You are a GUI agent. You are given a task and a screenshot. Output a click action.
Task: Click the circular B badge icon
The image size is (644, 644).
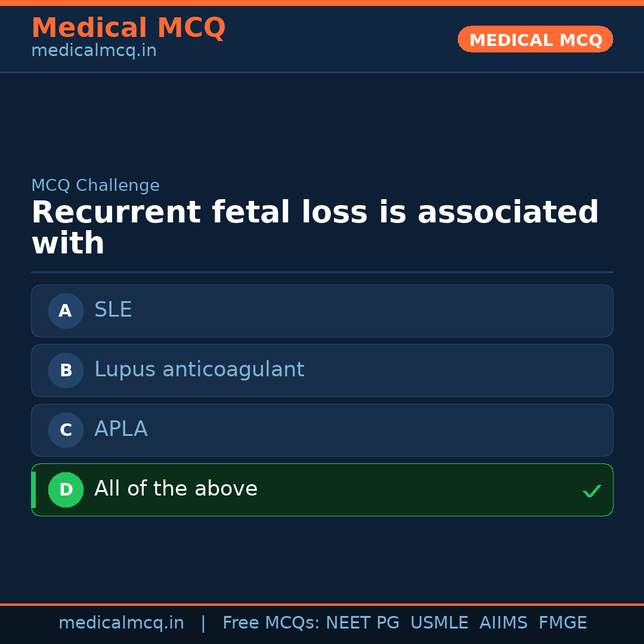click(x=66, y=370)
